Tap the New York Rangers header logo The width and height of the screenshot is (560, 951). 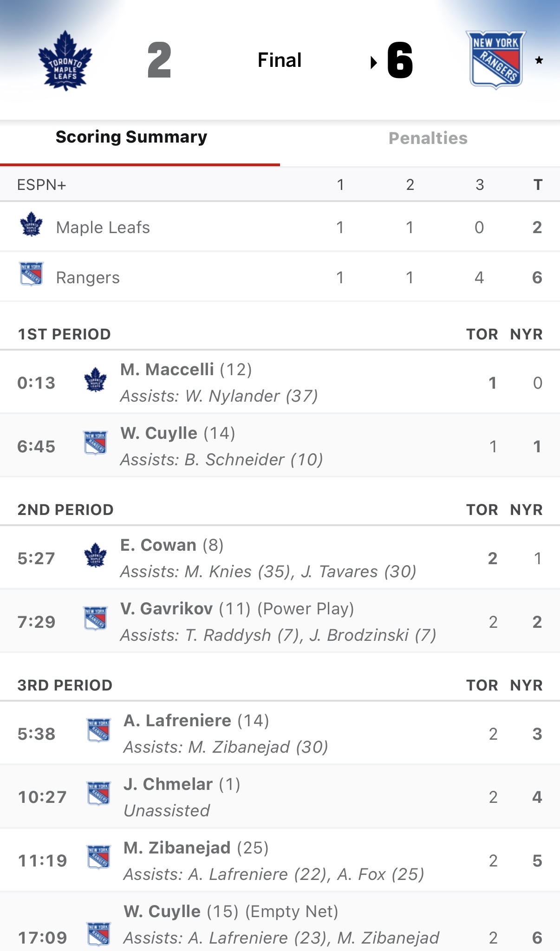tap(496, 60)
